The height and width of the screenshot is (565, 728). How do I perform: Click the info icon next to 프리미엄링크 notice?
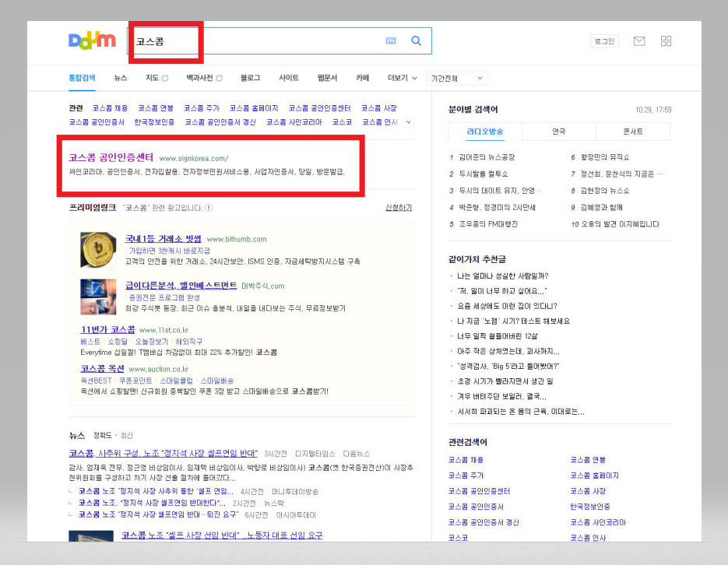coord(209,208)
